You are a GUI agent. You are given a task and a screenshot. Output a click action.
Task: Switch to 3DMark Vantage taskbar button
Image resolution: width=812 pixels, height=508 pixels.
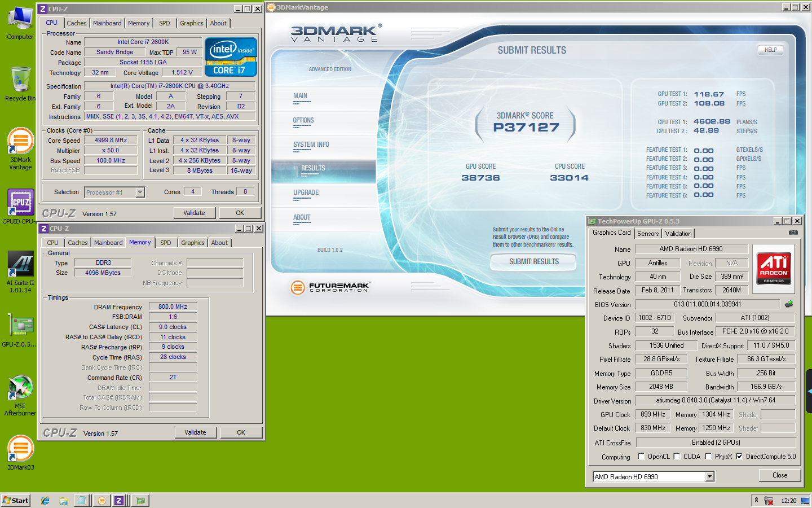pos(101,501)
